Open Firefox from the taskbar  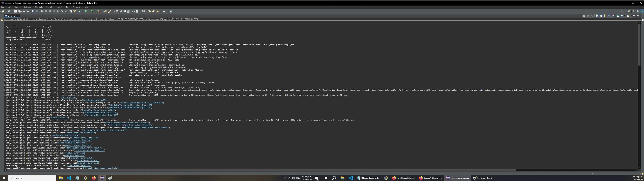tap(94, 178)
